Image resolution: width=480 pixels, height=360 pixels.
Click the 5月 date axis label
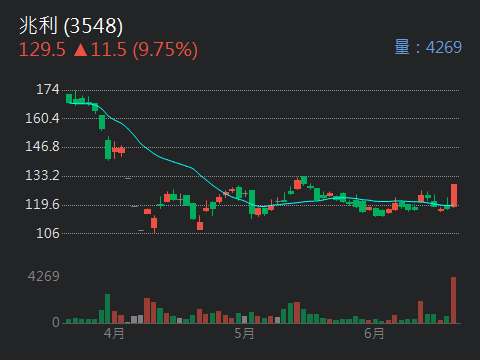(x=244, y=333)
